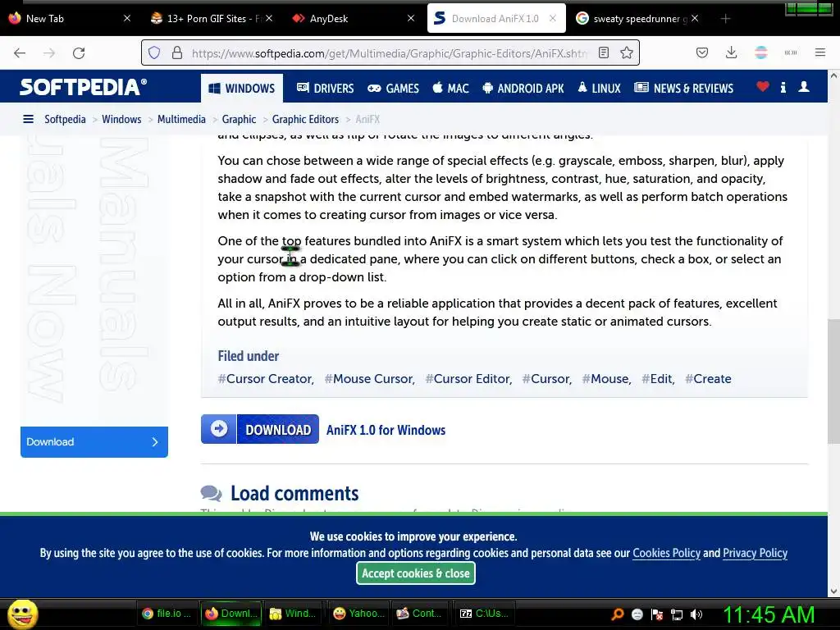Switch to Yahoo taskbar item

pyautogui.click(x=359, y=614)
